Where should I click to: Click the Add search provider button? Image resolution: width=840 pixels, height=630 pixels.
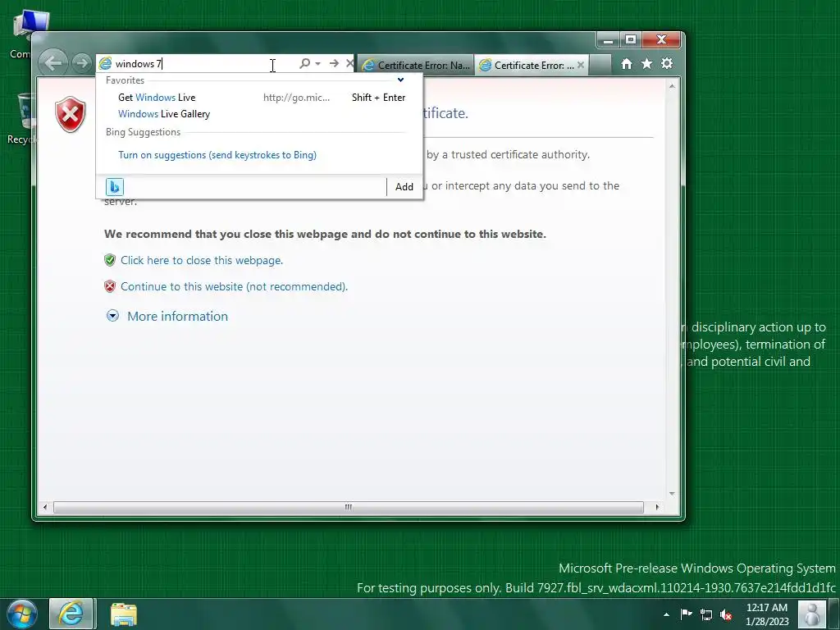coord(404,186)
